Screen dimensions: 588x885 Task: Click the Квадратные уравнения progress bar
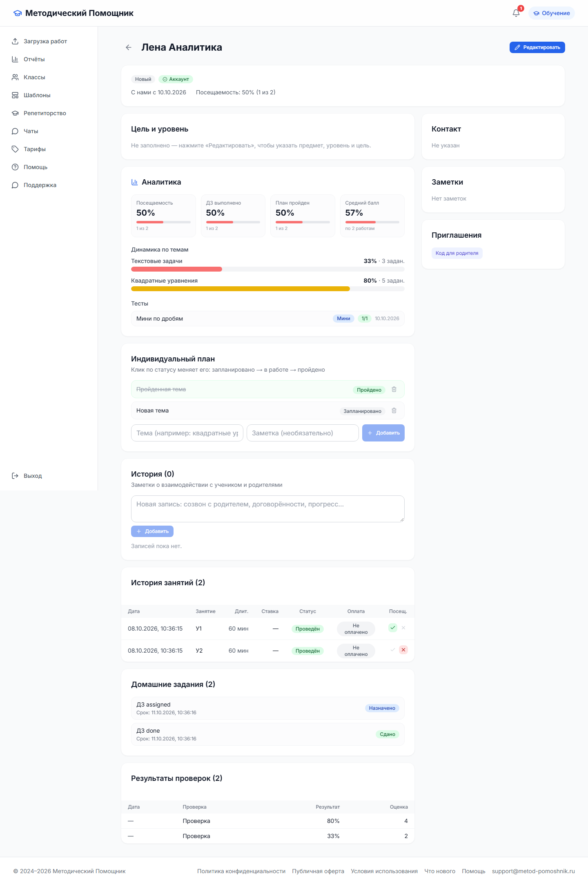(x=268, y=289)
